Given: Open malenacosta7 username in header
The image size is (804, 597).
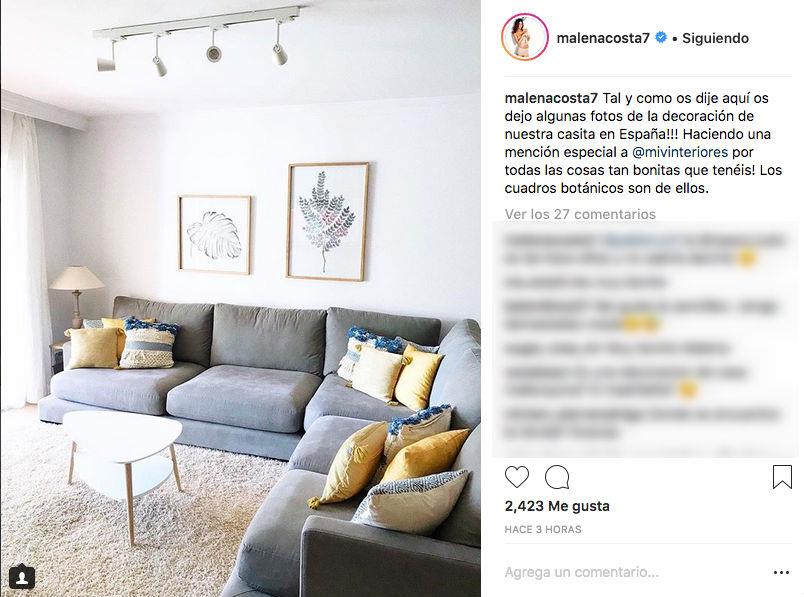Looking at the screenshot, I should point(603,38).
